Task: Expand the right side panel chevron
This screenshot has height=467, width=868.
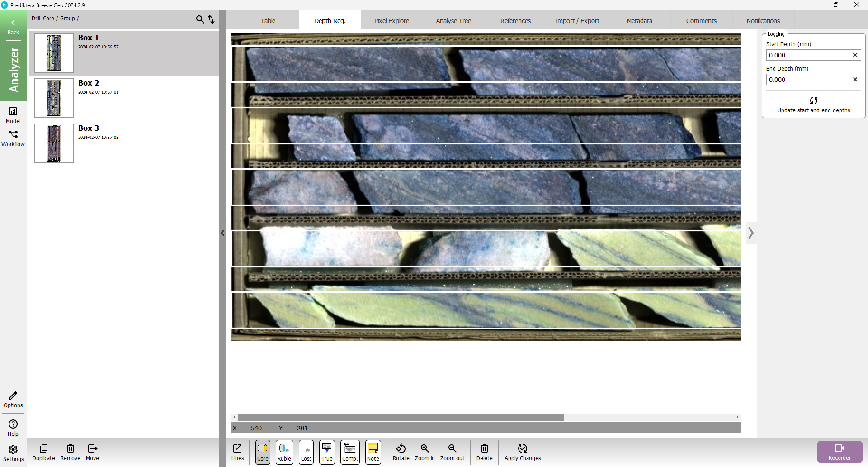Action: 751,233
